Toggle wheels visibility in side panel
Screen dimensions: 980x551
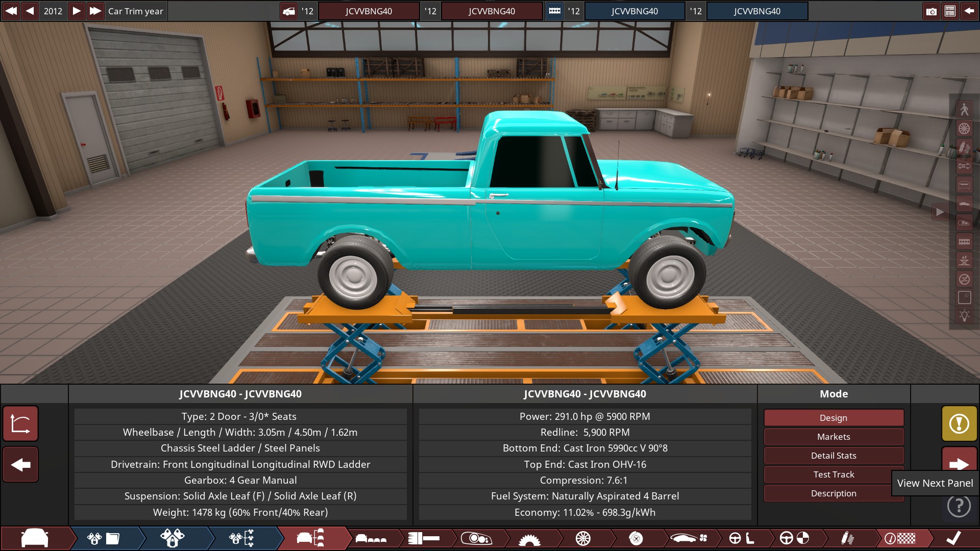coord(964,128)
